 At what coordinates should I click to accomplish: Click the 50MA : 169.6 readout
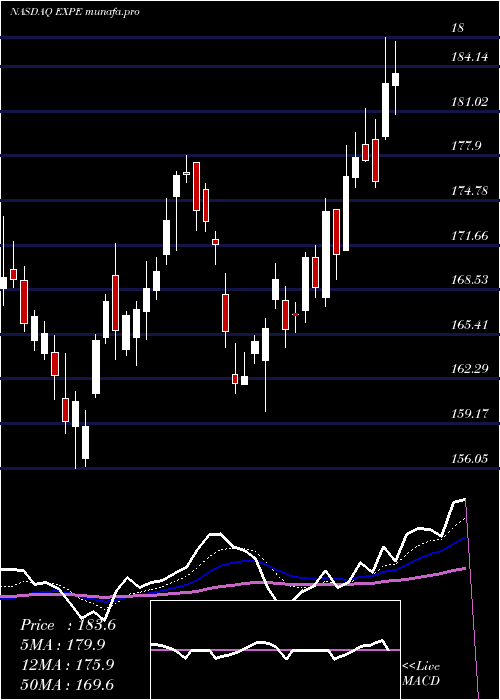[x=68, y=684]
